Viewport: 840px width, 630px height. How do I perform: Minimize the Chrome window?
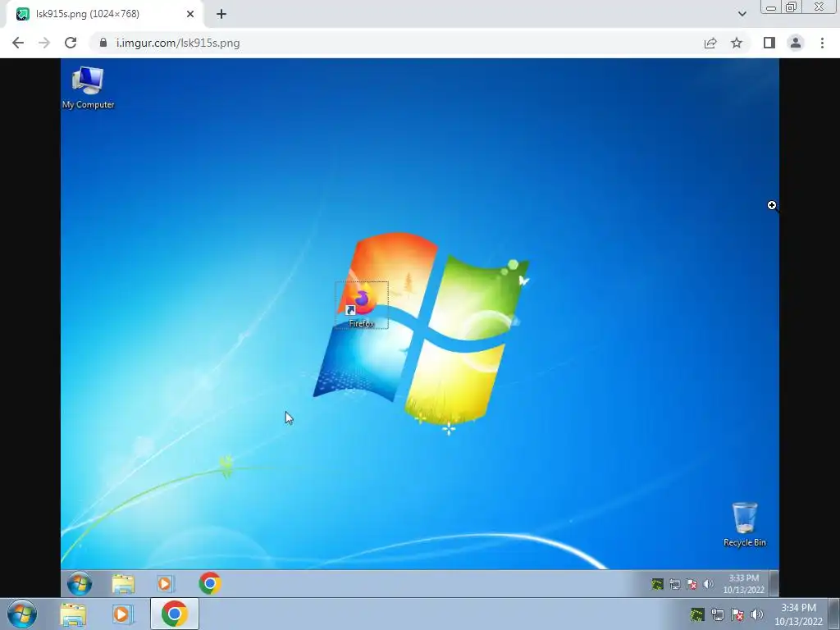click(771, 7)
